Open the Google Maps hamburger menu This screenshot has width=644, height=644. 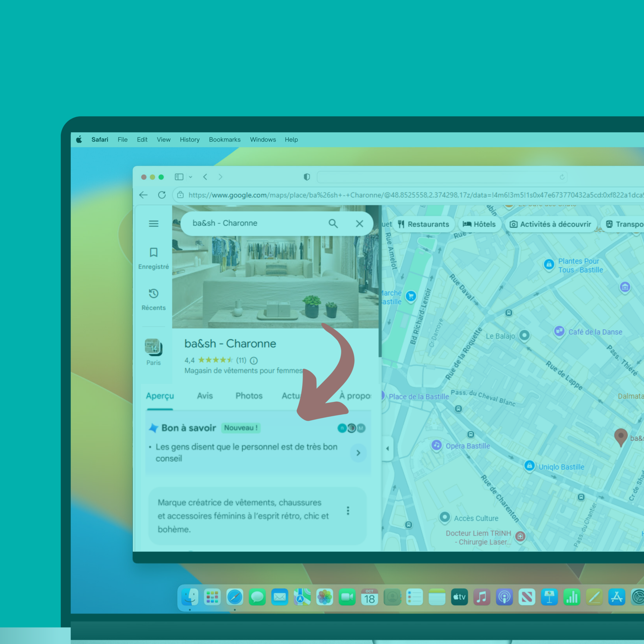tap(153, 224)
